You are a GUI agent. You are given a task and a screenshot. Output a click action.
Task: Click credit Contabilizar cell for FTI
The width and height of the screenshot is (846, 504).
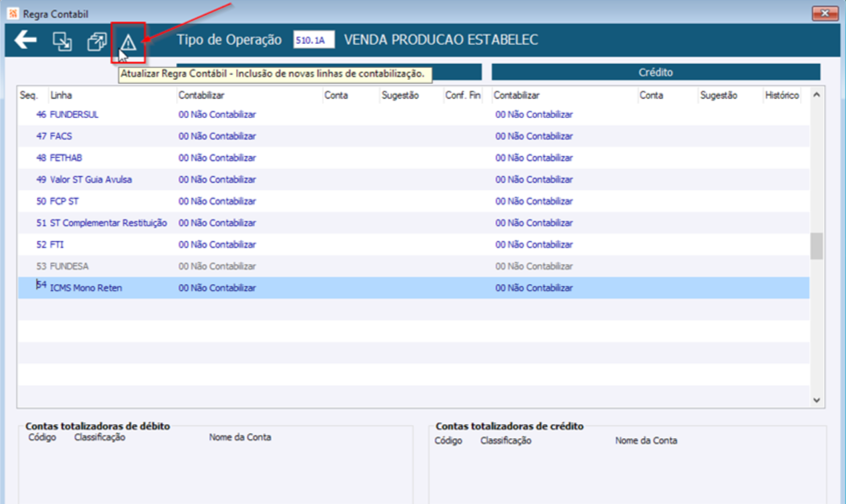(534, 245)
